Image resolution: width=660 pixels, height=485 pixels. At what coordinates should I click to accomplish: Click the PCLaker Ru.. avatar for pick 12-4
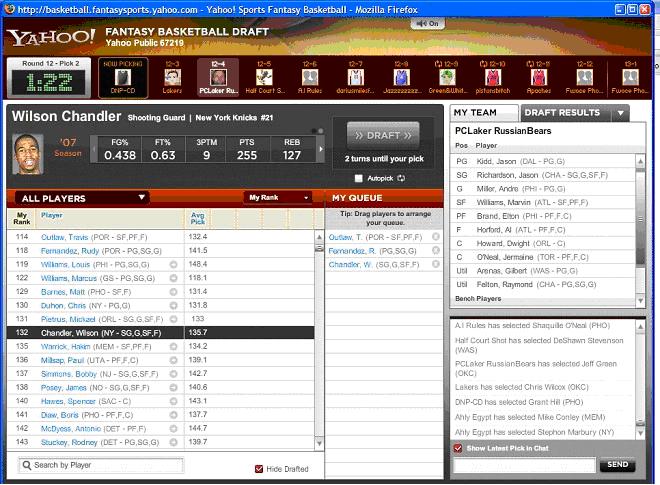(x=218, y=77)
